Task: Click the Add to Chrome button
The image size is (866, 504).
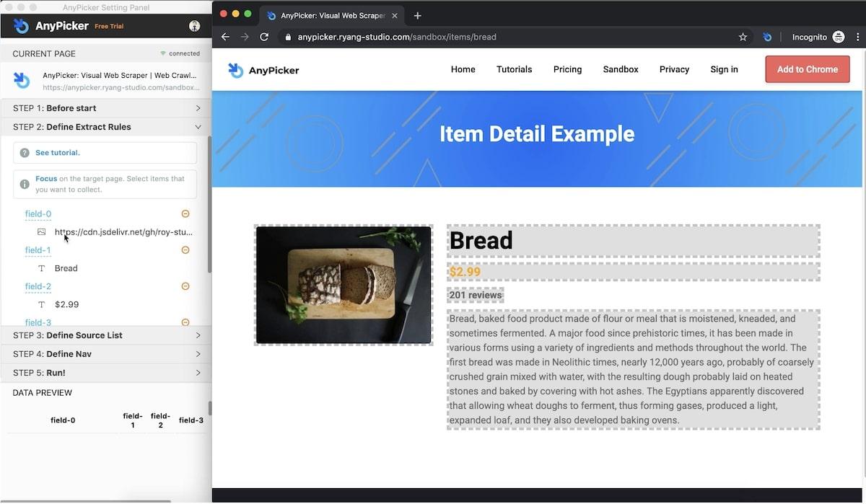Action: click(808, 69)
